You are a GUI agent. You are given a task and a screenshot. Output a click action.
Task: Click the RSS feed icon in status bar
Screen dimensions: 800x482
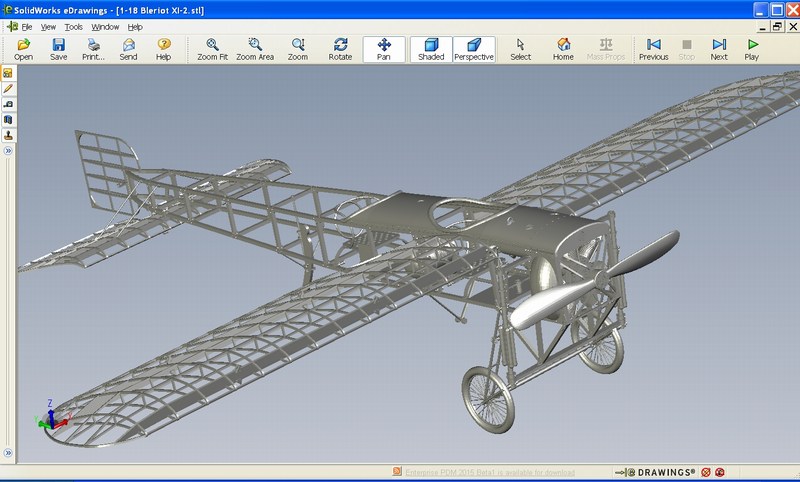pos(397,472)
